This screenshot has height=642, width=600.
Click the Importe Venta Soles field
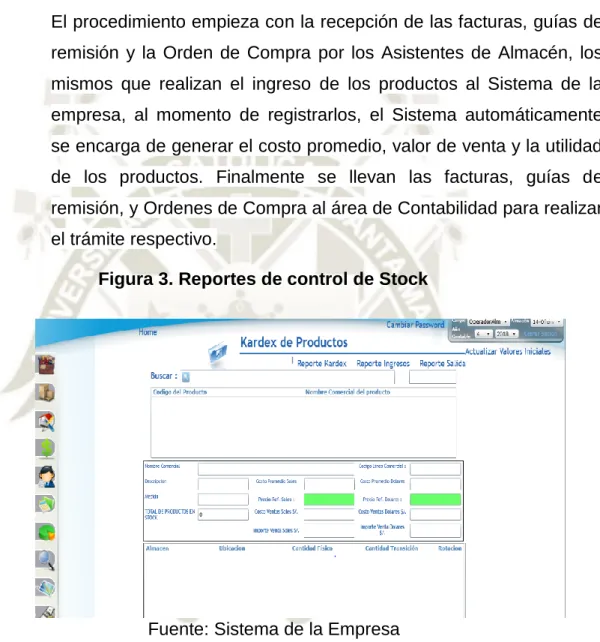click(329, 531)
